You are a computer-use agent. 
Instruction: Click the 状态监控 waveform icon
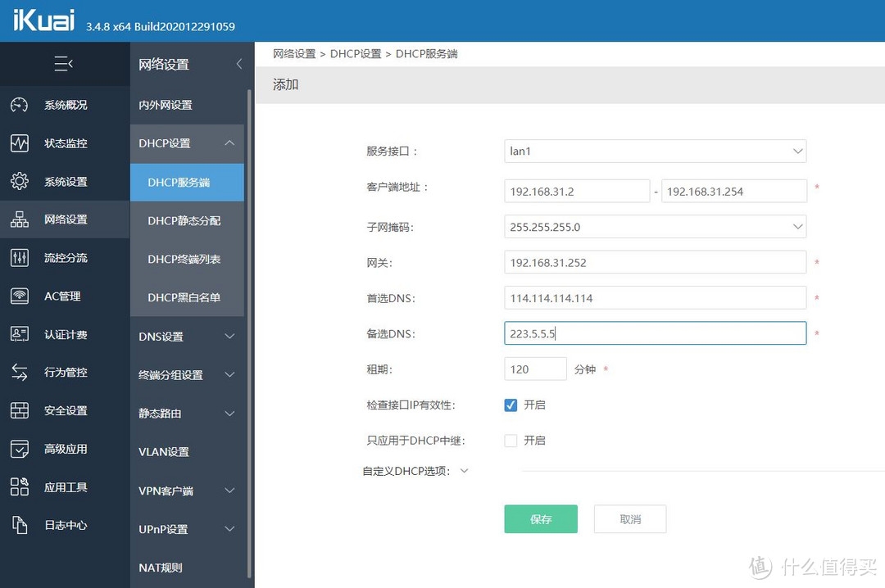point(19,143)
